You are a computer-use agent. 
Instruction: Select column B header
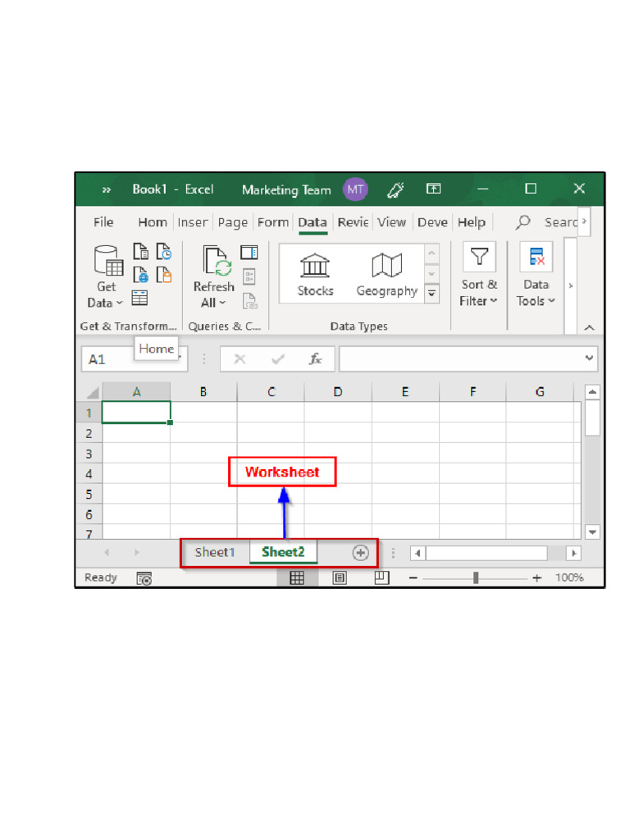[203, 391]
